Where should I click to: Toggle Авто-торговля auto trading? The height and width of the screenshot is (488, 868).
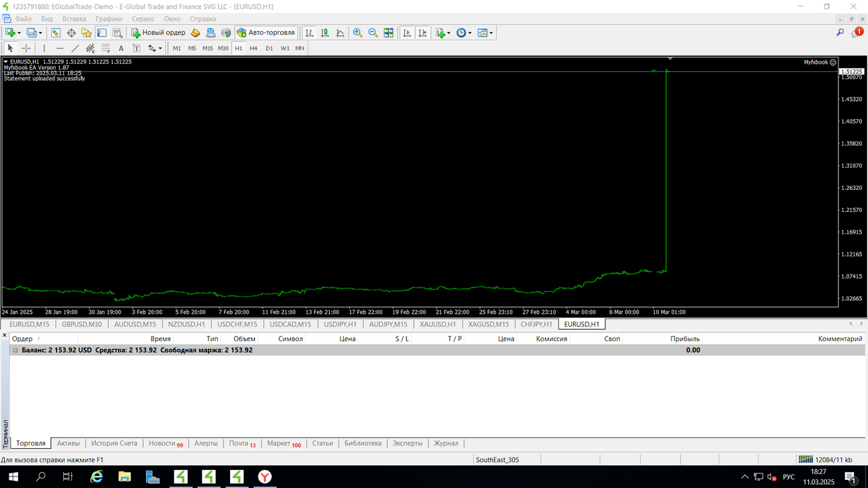pos(266,32)
